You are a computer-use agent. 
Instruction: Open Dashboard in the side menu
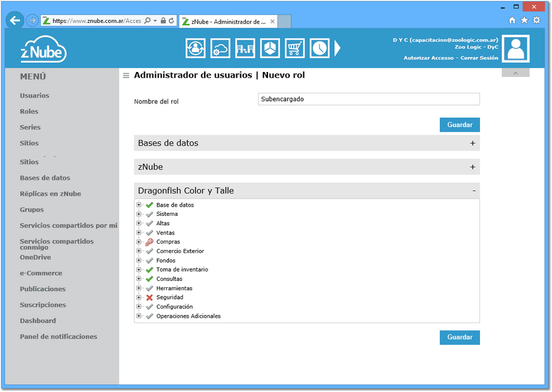38,321
